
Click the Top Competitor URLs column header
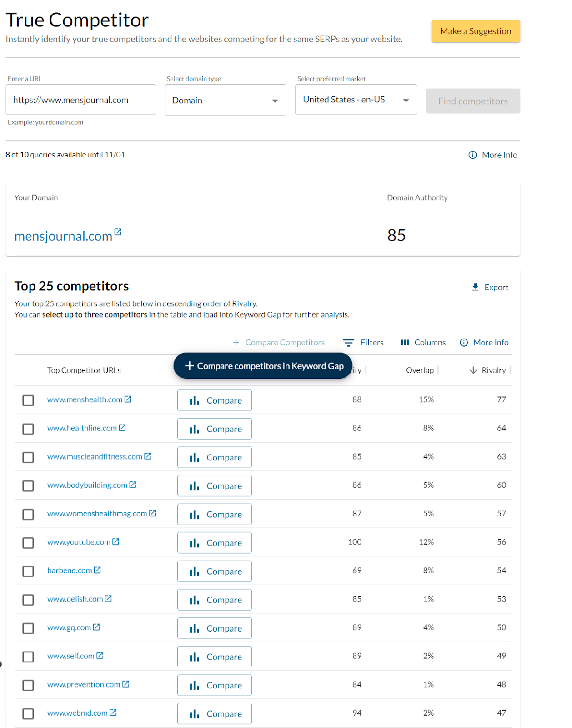point(84,370)
